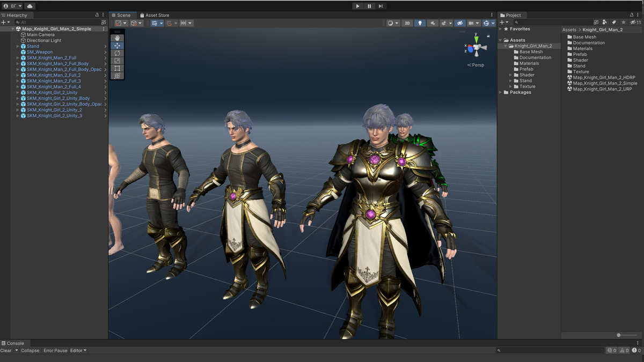Toggle hidden packages visibility in Project
The width and height of the screenshot is (644, 362).
click(635, 23)
